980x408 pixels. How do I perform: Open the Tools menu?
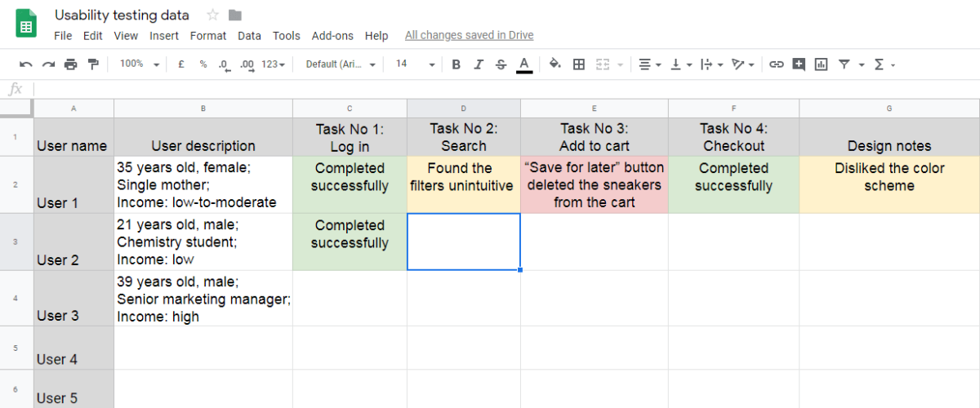click(x=287, y=36)
